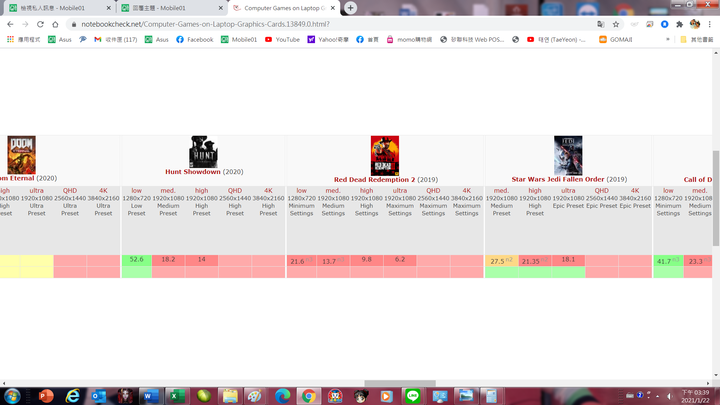720x405 pixels.
Task: Open the Gmail inbox bookmark (117)
Action: [x=116, y=39]
